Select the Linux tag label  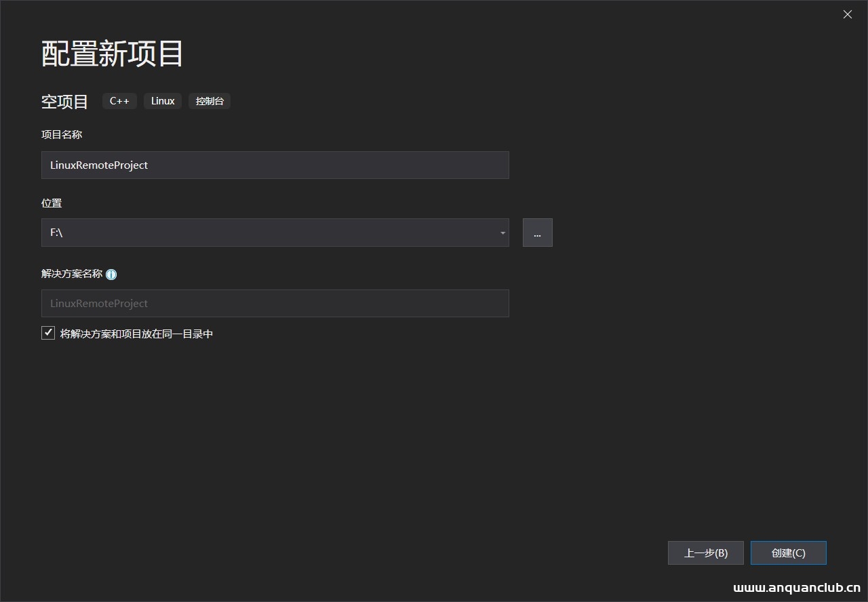(163, 101)
